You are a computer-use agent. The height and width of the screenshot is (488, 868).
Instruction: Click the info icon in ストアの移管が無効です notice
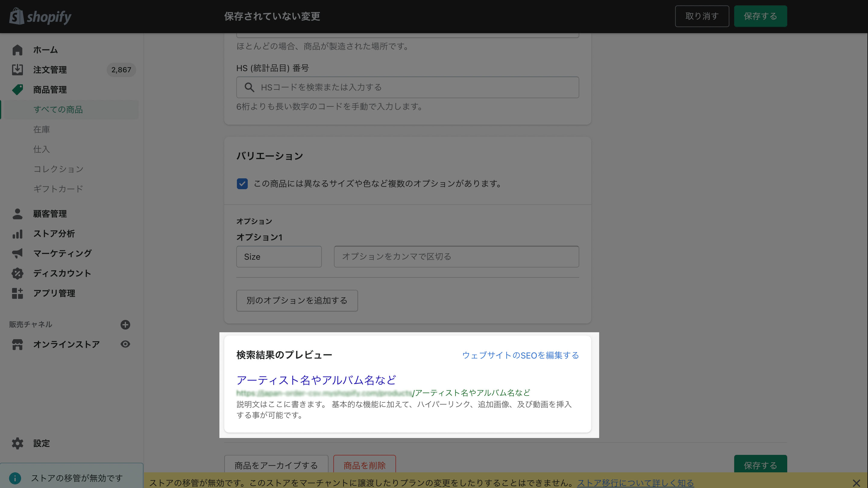tap(15, 478)
